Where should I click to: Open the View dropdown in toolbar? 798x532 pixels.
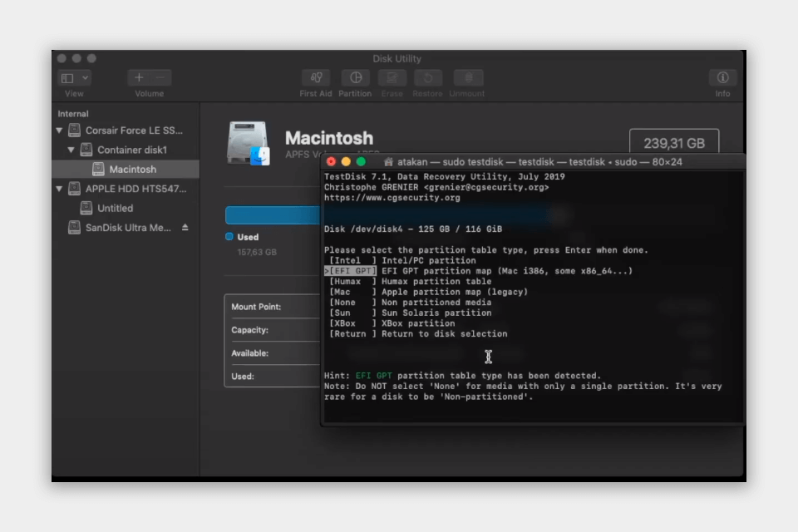click(x=74, y=78)
